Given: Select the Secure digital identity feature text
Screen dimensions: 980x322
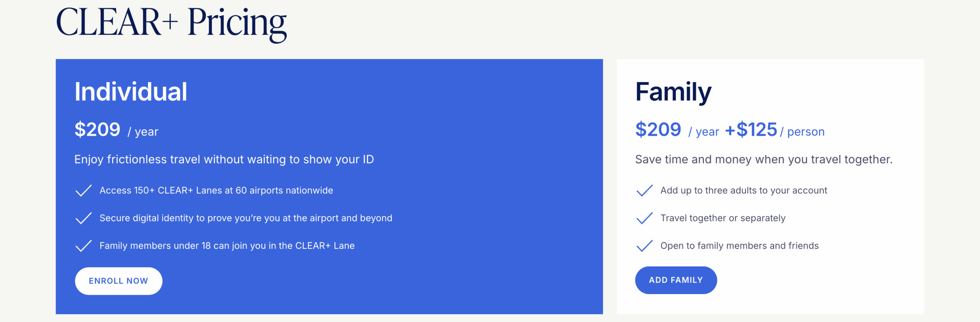Looking at the screenshot, I should (x=246, y=218).
